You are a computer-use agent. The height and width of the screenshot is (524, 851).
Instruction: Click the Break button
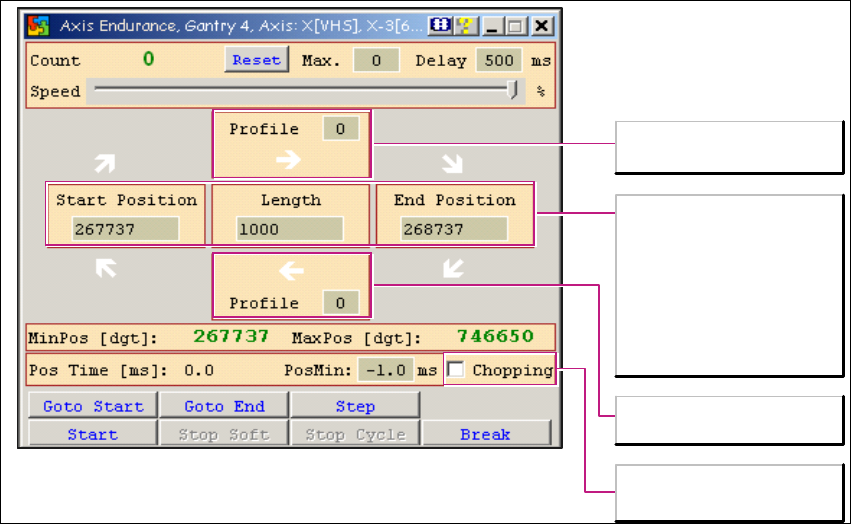point(486,434)
